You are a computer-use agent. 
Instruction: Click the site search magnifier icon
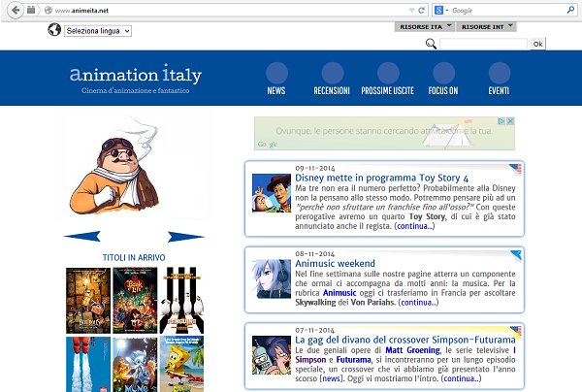[431, 44]
